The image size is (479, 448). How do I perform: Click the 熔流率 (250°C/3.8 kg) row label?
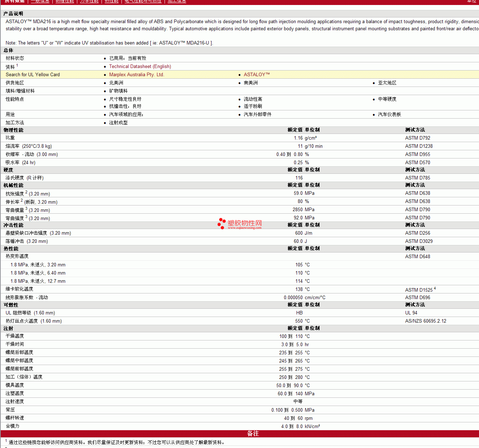[28, 146]
